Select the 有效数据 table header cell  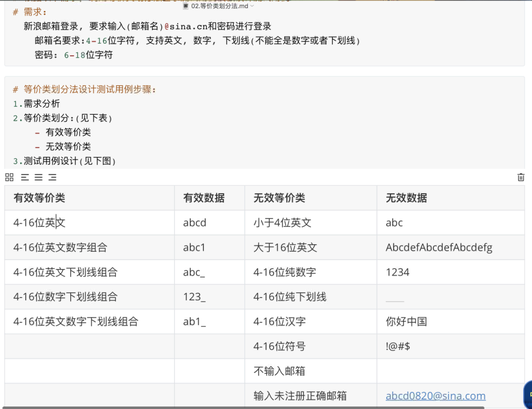point(210,198)
